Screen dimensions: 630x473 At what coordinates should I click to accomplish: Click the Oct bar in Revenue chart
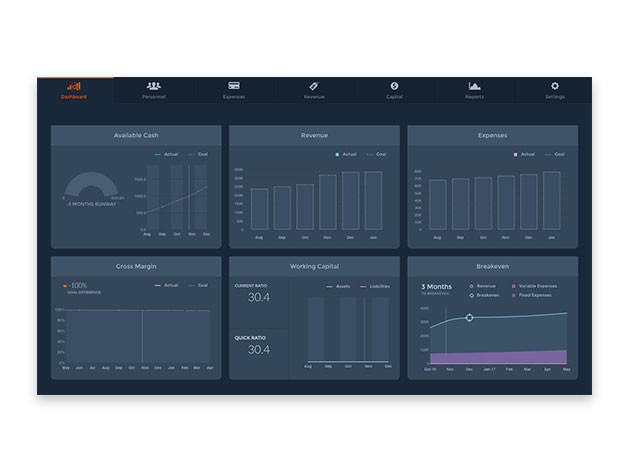pos(305,207)
